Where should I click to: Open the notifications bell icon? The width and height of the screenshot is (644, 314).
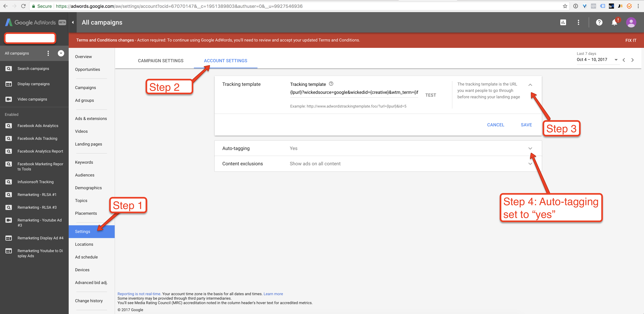click(614, 22)
